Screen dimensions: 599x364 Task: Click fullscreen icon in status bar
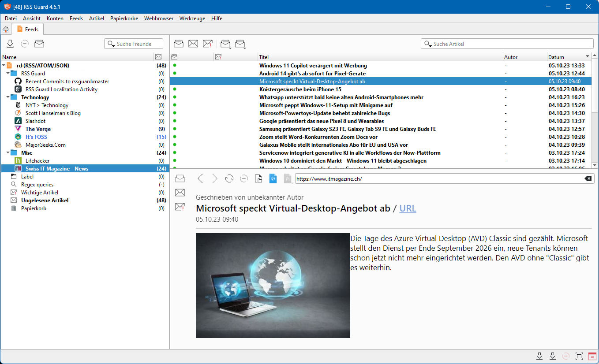[x=579, y=356]
